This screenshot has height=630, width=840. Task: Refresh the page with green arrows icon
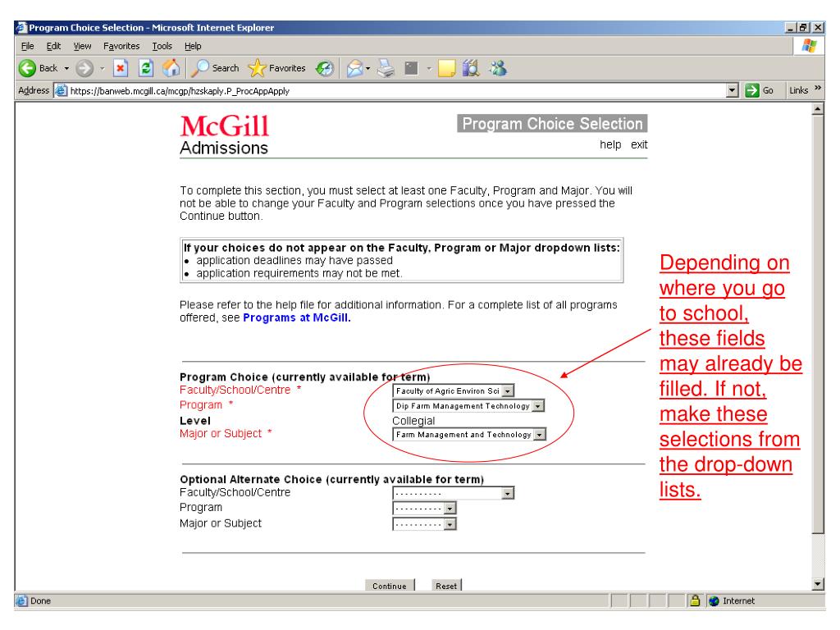pos(146,68)
